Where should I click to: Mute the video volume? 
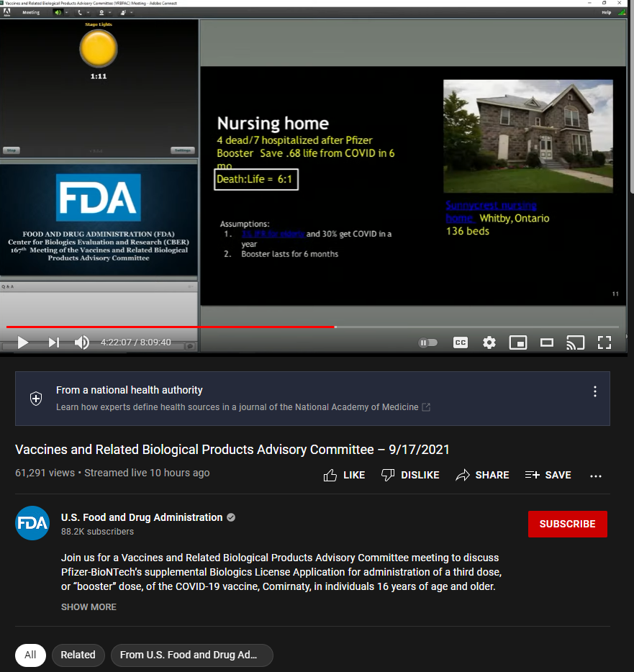click(x=81, y=342)
